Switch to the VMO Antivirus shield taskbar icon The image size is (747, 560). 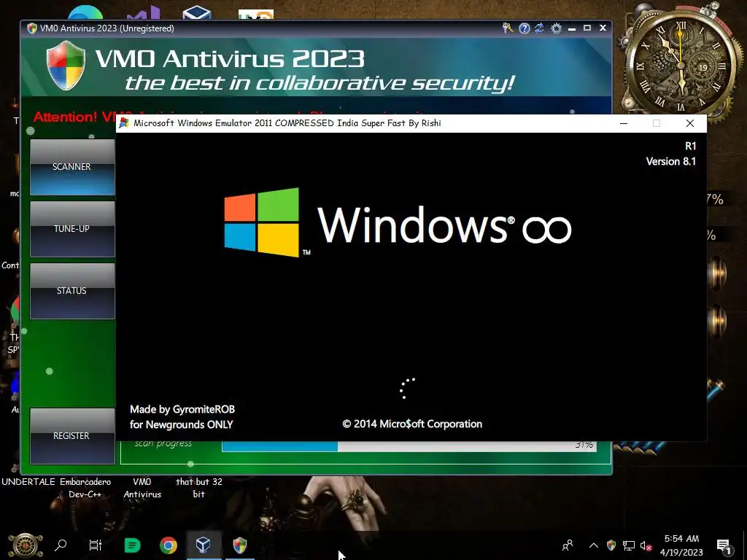click(x=239, y=545)
